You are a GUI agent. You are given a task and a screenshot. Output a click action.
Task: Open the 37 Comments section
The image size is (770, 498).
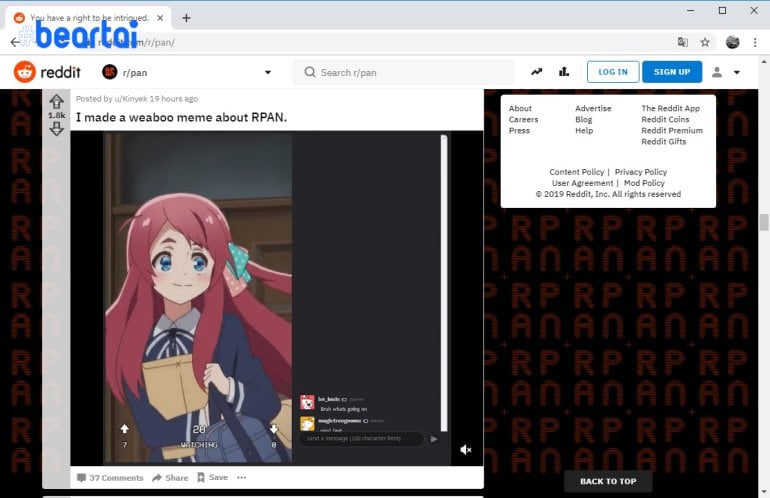pos(110,478)
